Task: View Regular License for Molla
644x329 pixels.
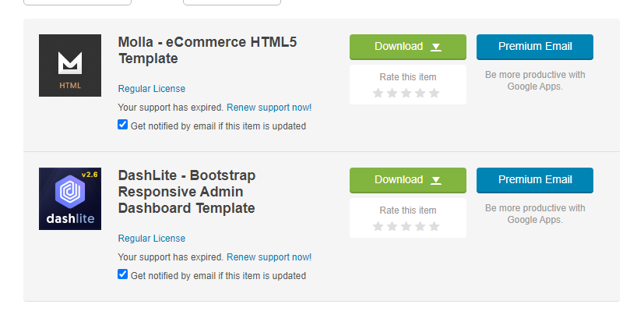Action: [152, 89]
